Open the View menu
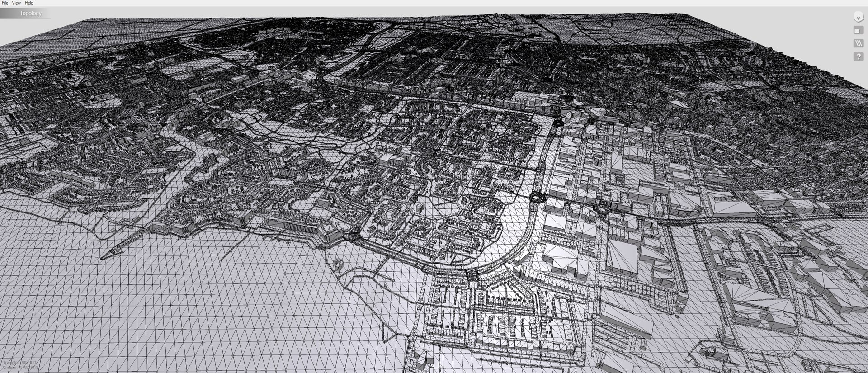The height and width of the screenshot is (373, 868). [16, 3]
